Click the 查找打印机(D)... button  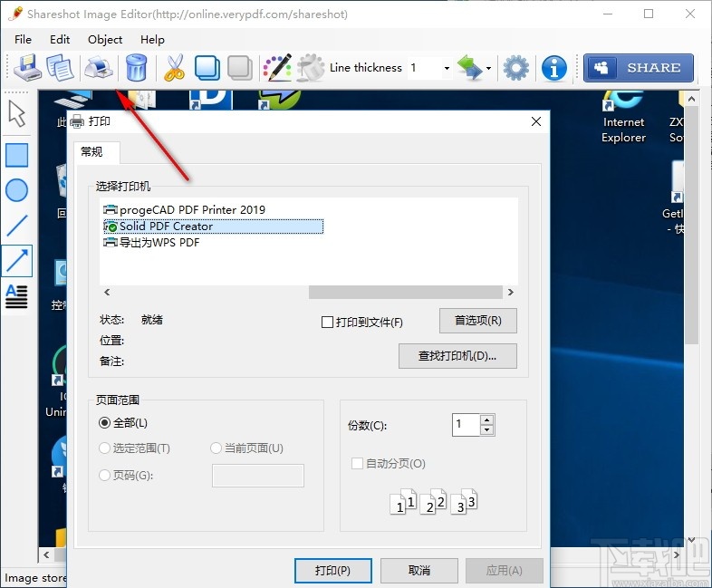(457, 356)
